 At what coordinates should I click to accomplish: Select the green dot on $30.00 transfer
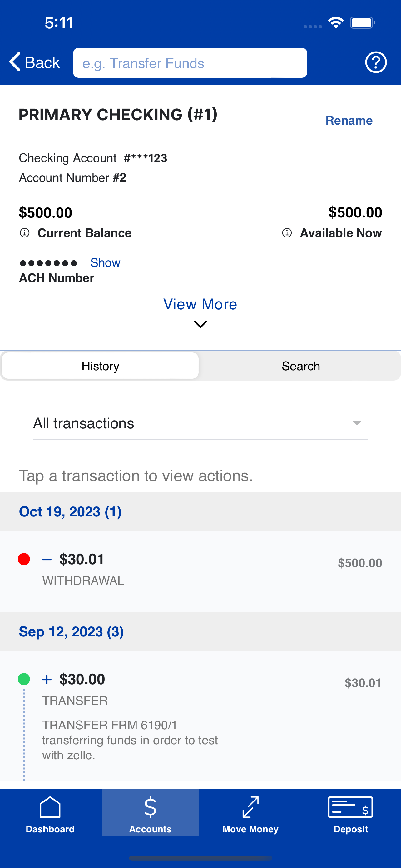coord(24,679)
